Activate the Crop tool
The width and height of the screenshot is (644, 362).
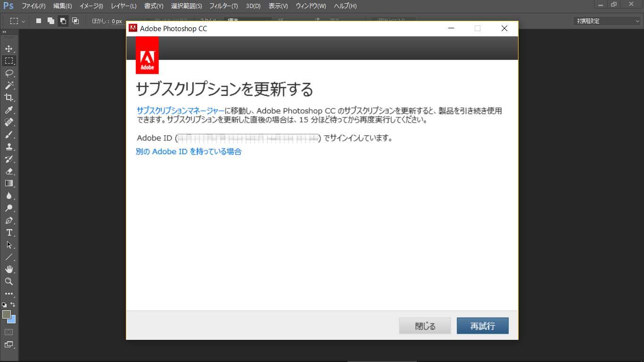(x=8, y=98)
